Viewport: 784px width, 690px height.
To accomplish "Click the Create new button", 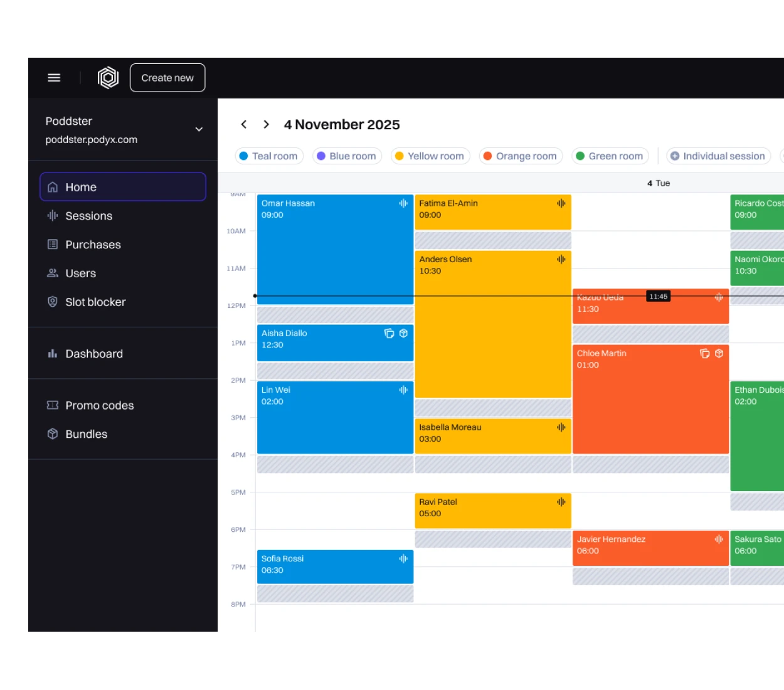I will [x=167, y=77].
